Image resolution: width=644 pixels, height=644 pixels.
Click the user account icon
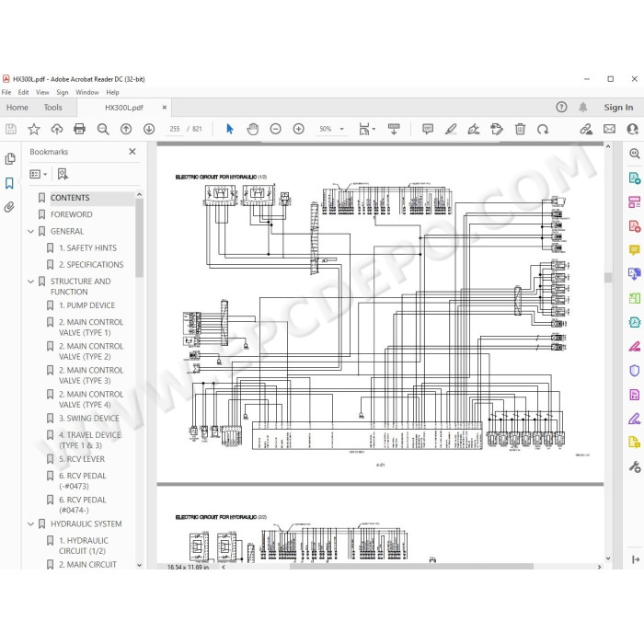[633, 130]
